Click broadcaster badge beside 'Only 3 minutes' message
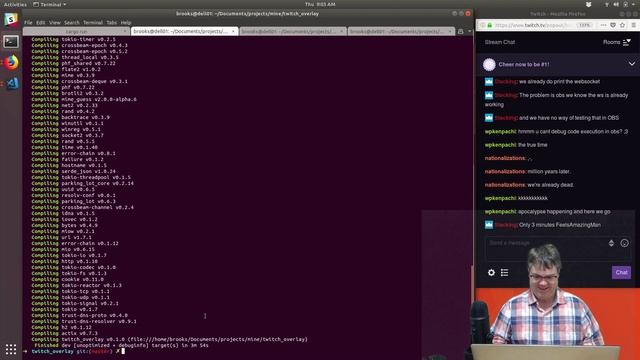This screenshot has width=640, height=360. point(489,224)
